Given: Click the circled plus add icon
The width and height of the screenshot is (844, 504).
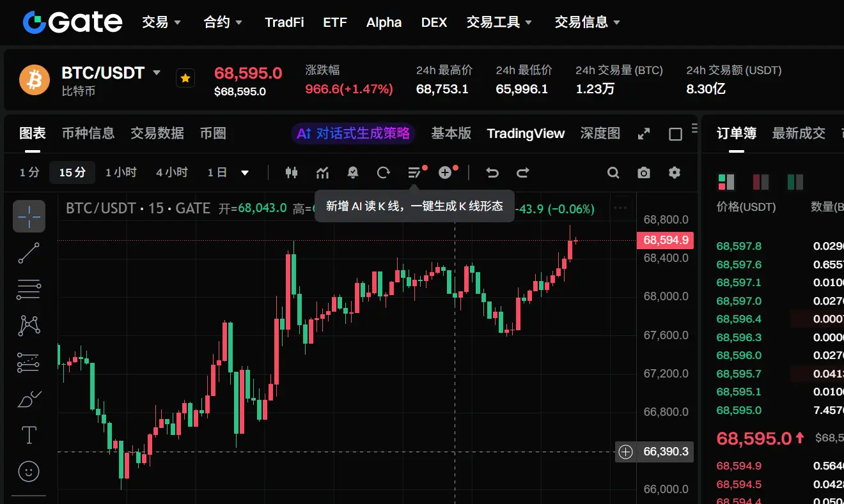Looking at the screenshot, I should click(x=446, y=172).
